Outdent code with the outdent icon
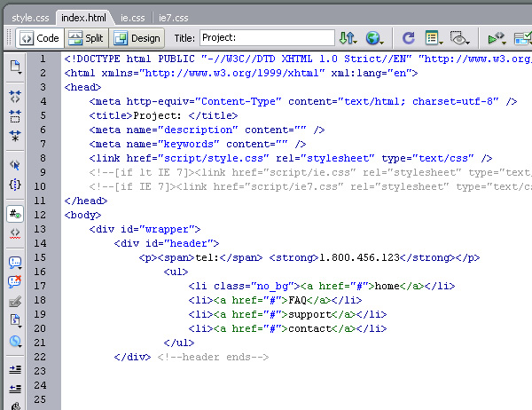532x410 pixels. [x=15, y=389]
